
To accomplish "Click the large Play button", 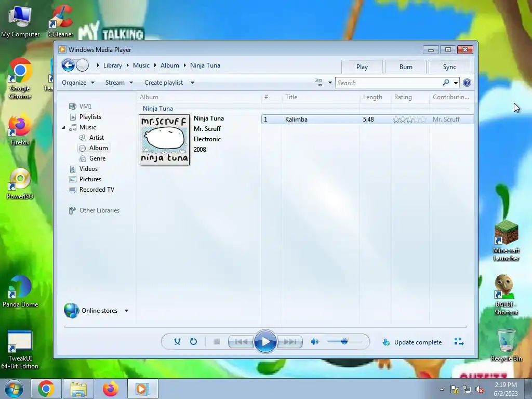I will pyautogui.click(x=265, y=342).
